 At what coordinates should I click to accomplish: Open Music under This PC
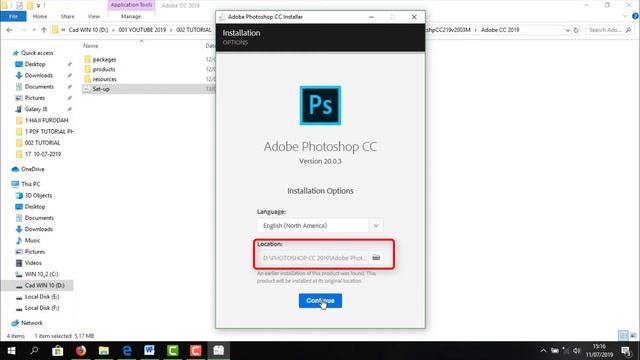(32, 240)
